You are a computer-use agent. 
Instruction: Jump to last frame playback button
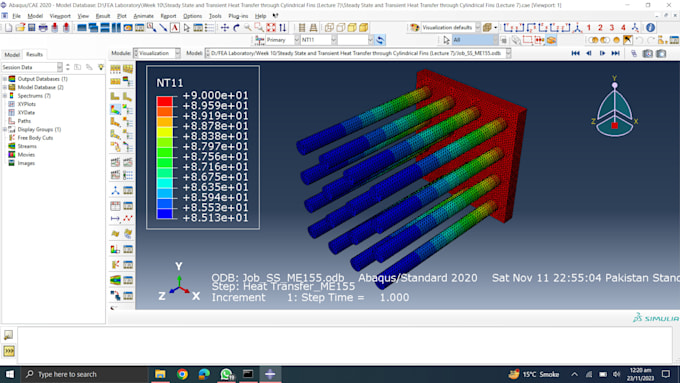click(615, 53)
